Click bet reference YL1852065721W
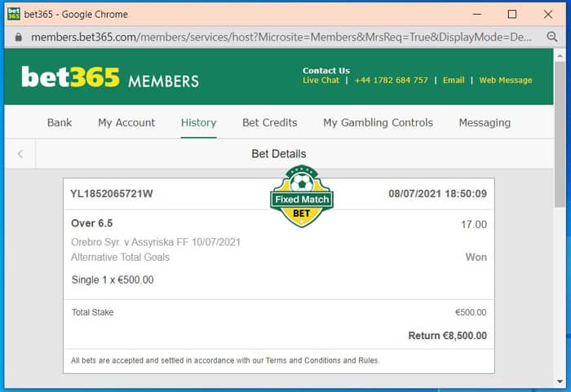 click(112, 194)
